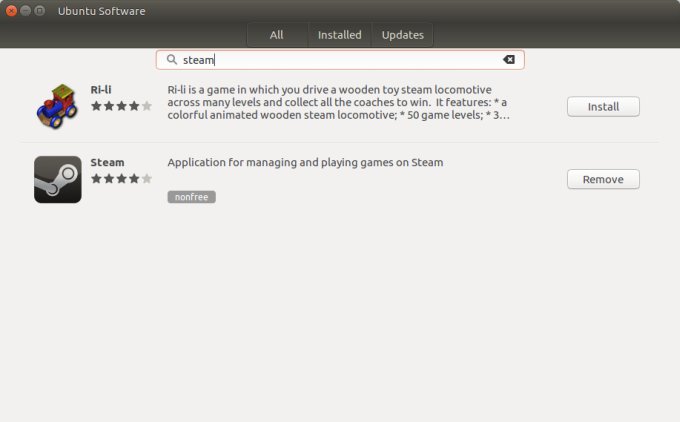This screenshot has height=422, width=680.
Task: Clear the search field with the backspace icon
Action: click(509, 59)
